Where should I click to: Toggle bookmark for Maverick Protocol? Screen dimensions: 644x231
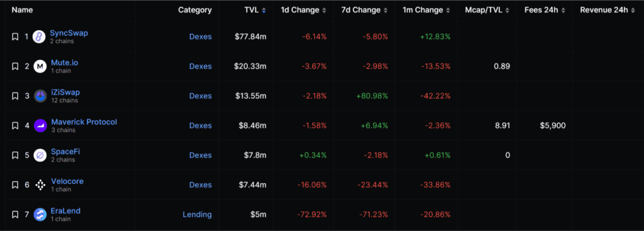[15, 126]
